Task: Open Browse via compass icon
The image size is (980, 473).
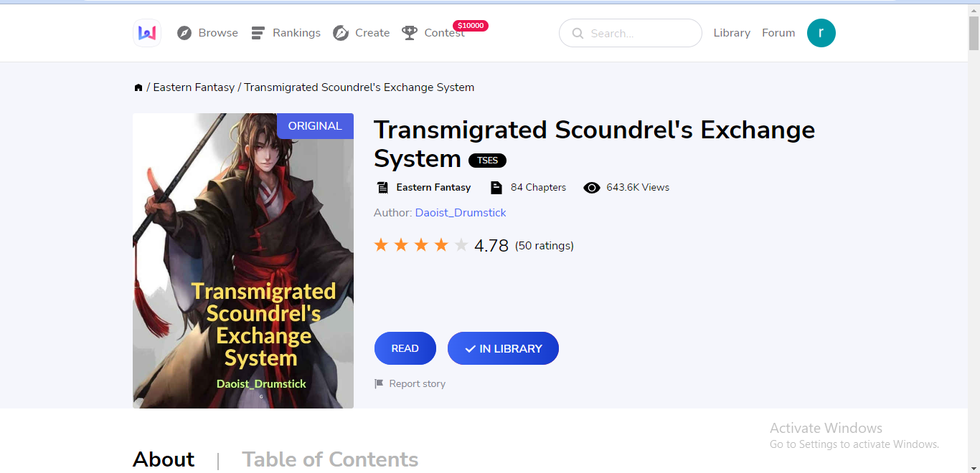Action: (184, 33)
